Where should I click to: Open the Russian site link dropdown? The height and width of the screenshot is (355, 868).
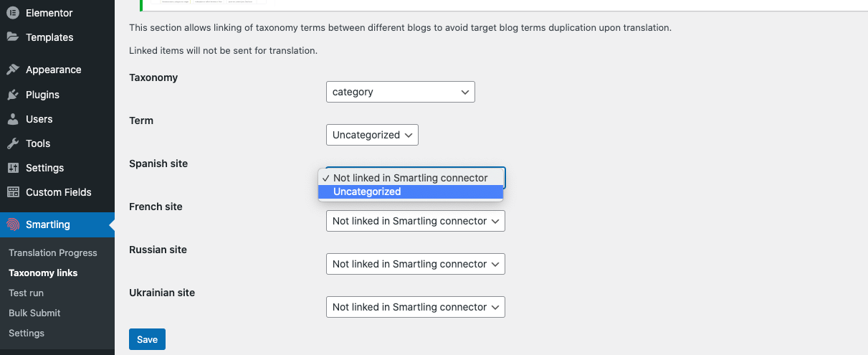click(x=415, y=264)
